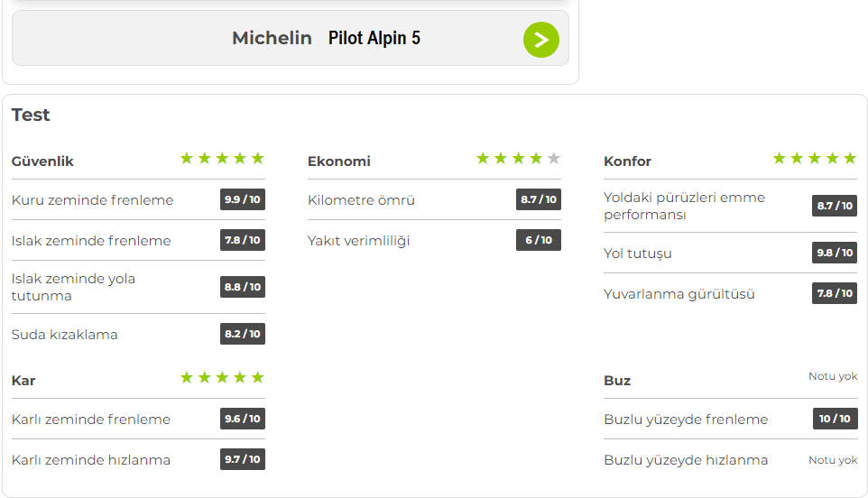Click the Kilometre ömrü 8.7/10 badge
868x498 pixels.
539,199
